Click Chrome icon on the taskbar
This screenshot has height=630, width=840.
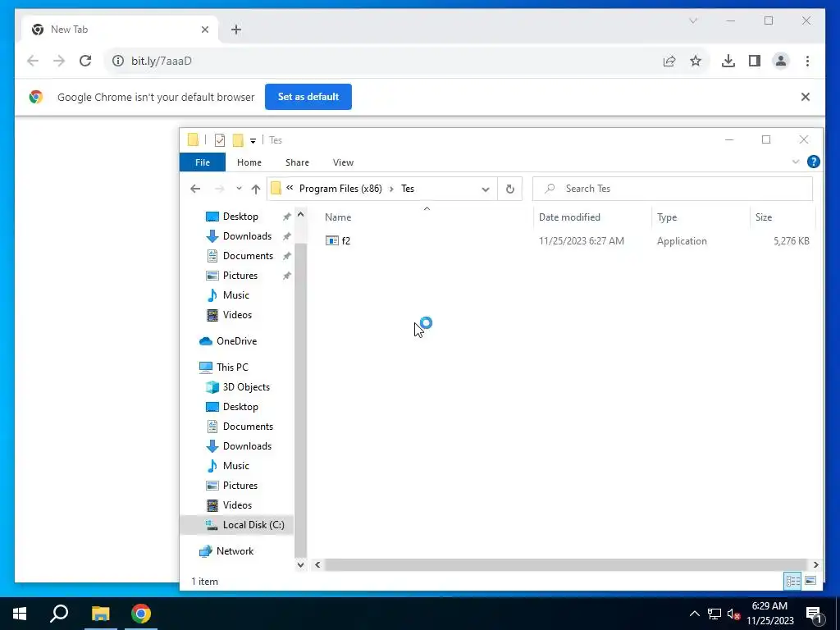point(141,614)
